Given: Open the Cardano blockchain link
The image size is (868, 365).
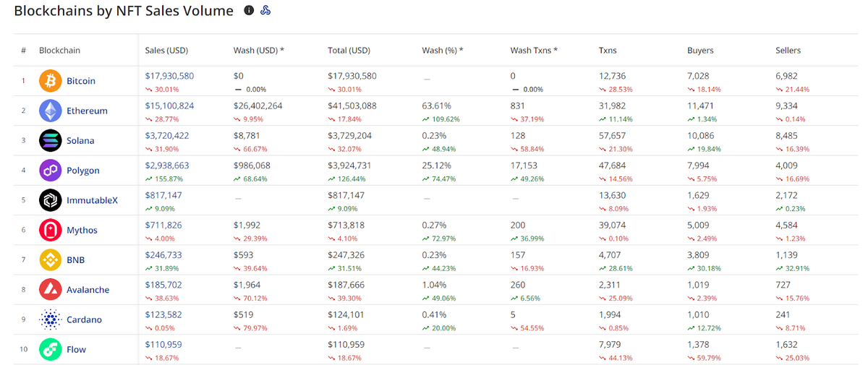Looking at the screenshot, I should pyautogui.click(x=84, y=319).
